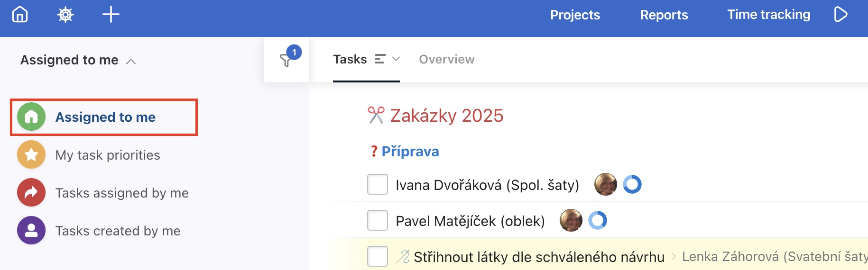Click the home icon in top bar
868x270 pixels.
[x=20, y=15]
